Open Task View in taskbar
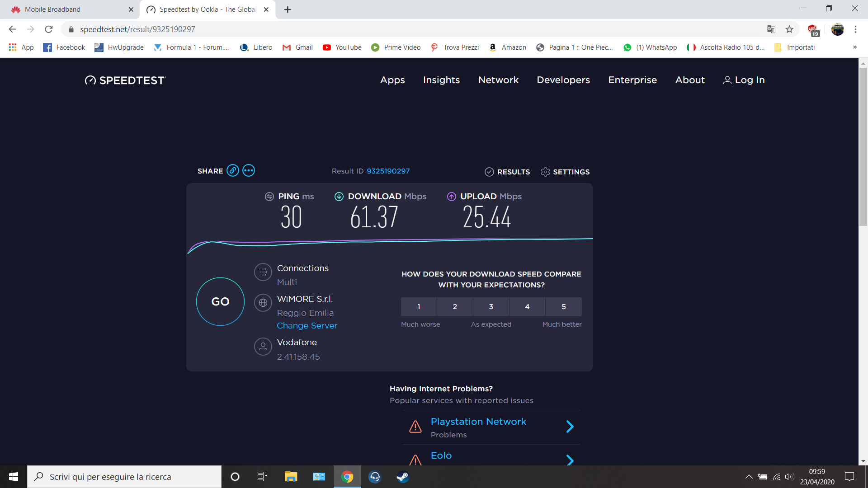Viewport: 868px width, 488px height. tap(262, 477)
